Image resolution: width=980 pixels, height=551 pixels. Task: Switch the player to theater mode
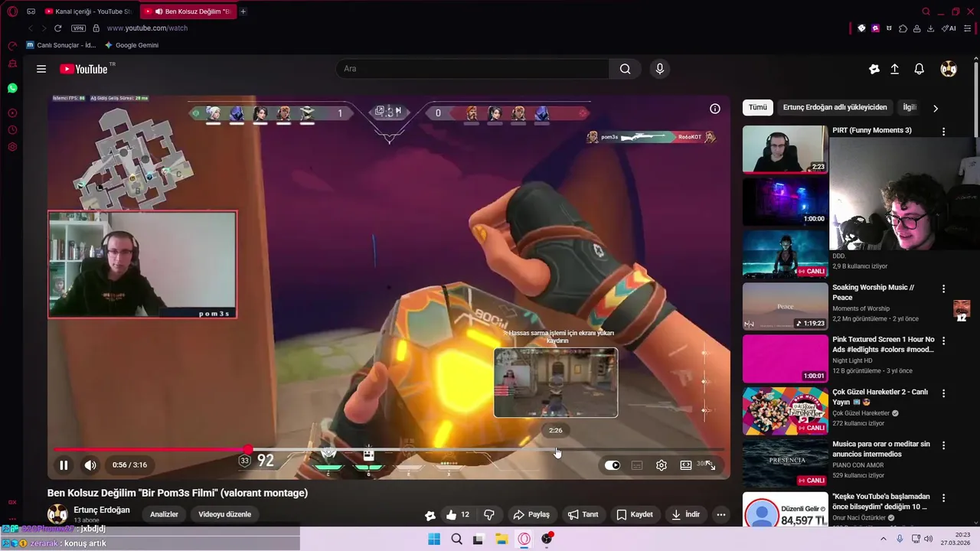tap(686, 465)
